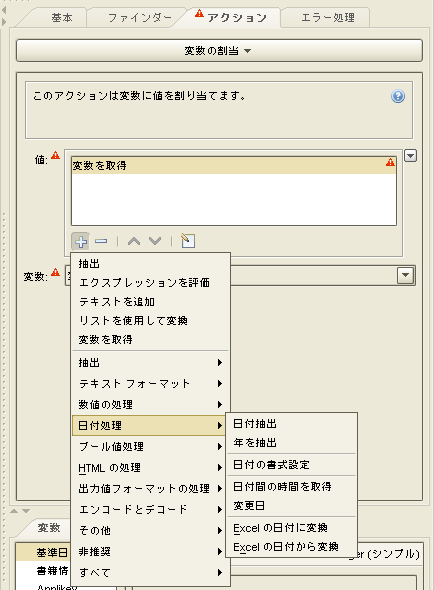Click the blue help question mark icon
Screen dimensions: 434x590
click(x=398, y=96)
